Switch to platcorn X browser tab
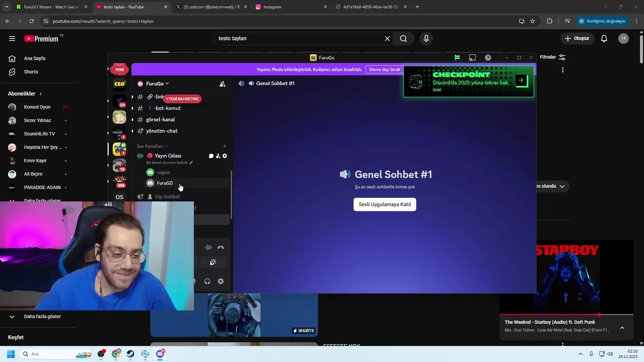644x362 pixels. click(210, 7)
